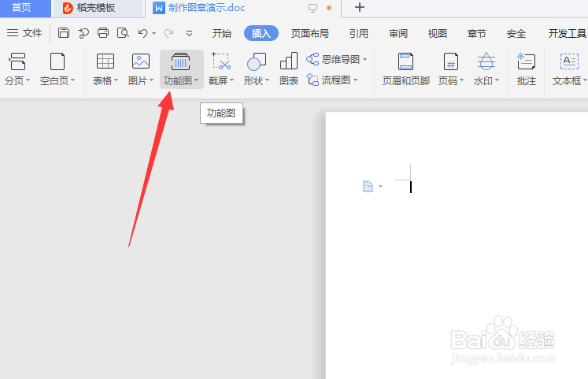Open the 审阅 ribbon tab
This screenshot has height=379, width=588.
click(398, 33)
